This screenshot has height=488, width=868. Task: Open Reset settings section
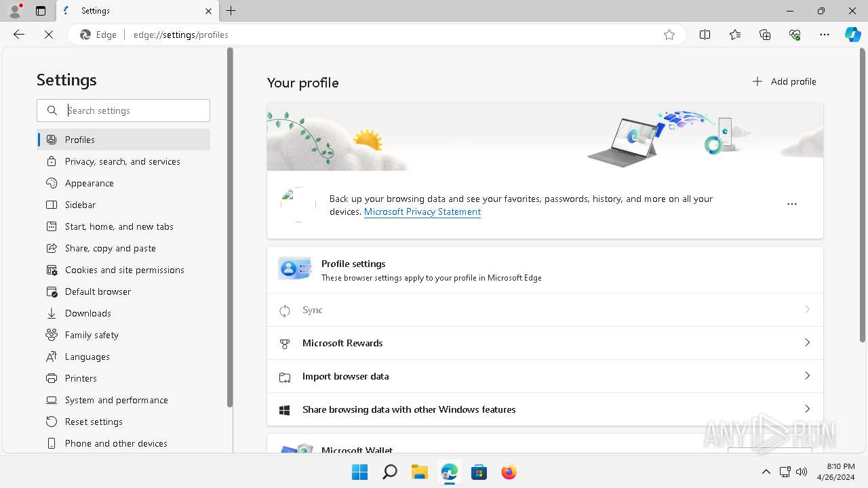pos(123,422)
